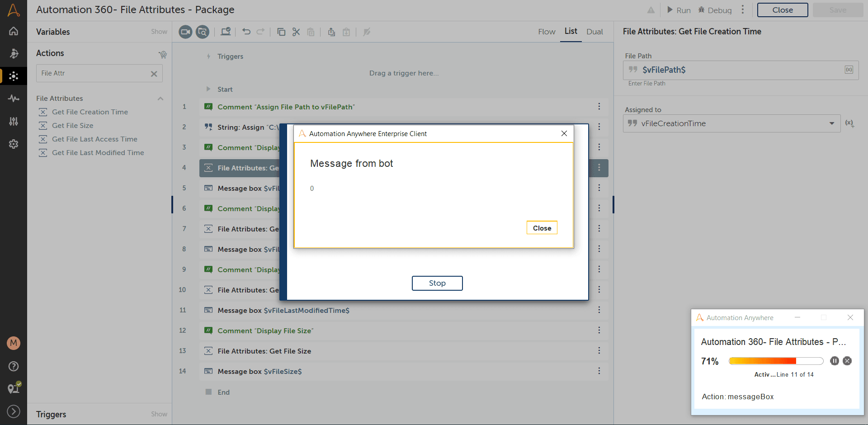Show the Triggers panel at bottom left
The height and width of the screenshot is (425, 868).
(159, 414)
